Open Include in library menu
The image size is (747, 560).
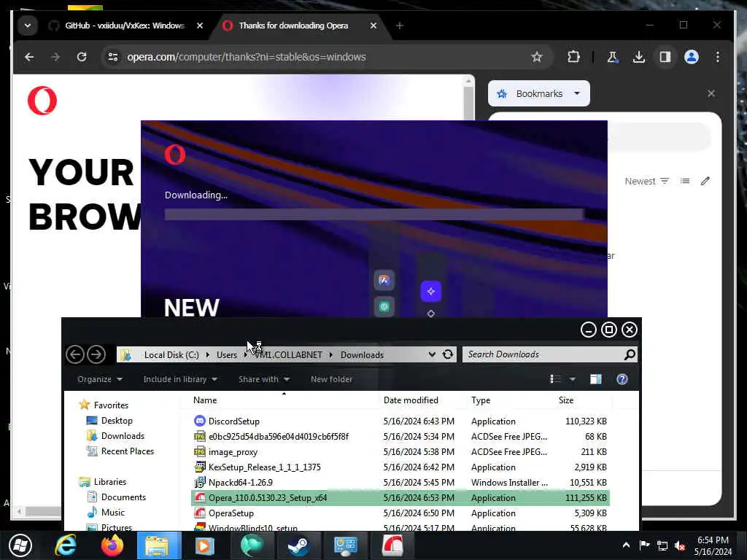180,379
